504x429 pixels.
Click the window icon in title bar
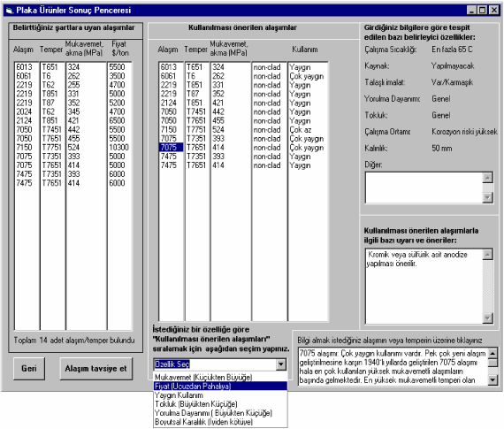[9, 11]
